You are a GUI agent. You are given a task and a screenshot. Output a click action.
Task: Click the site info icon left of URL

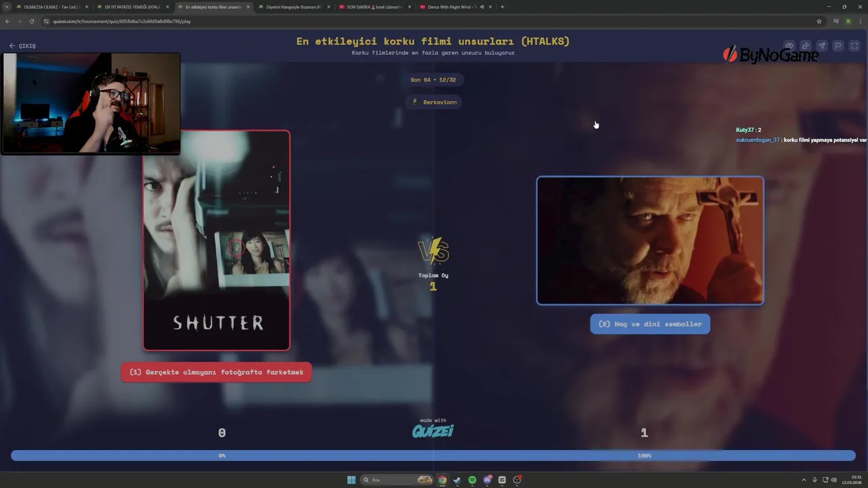pos(46,21)
